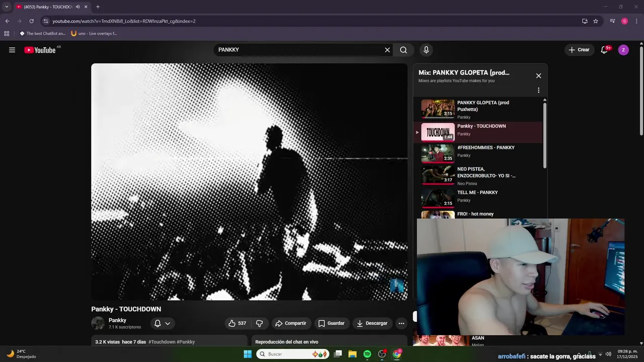
Task: Play #FREEHOMMIES - PANKKY from the mix
Action: pos(478,153)
